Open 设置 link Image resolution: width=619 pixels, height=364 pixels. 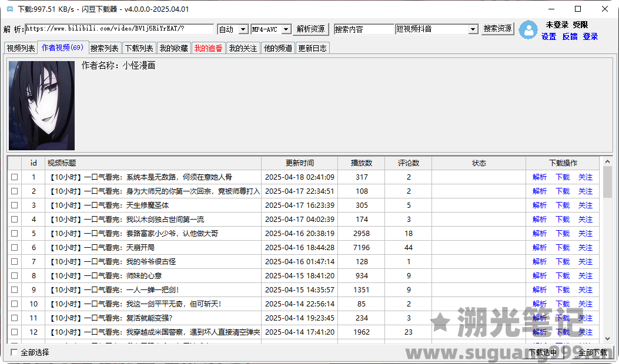(x=548, y=36)
